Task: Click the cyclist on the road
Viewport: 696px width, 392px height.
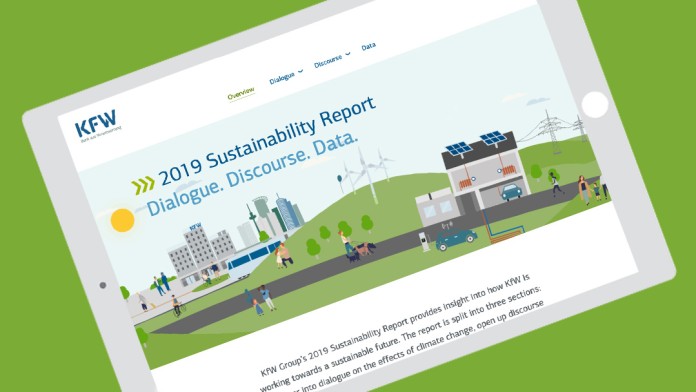Action: point(178,306)
